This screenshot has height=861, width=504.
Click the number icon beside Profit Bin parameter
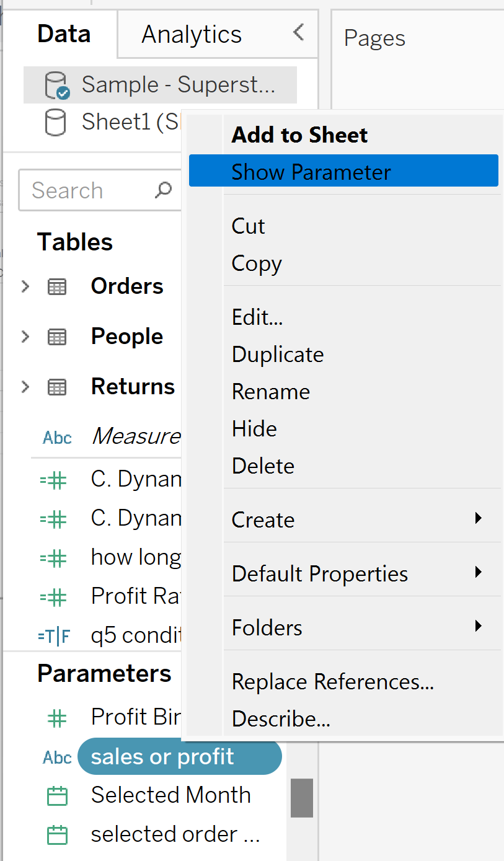pyautogui.click(x=56, y=718)
